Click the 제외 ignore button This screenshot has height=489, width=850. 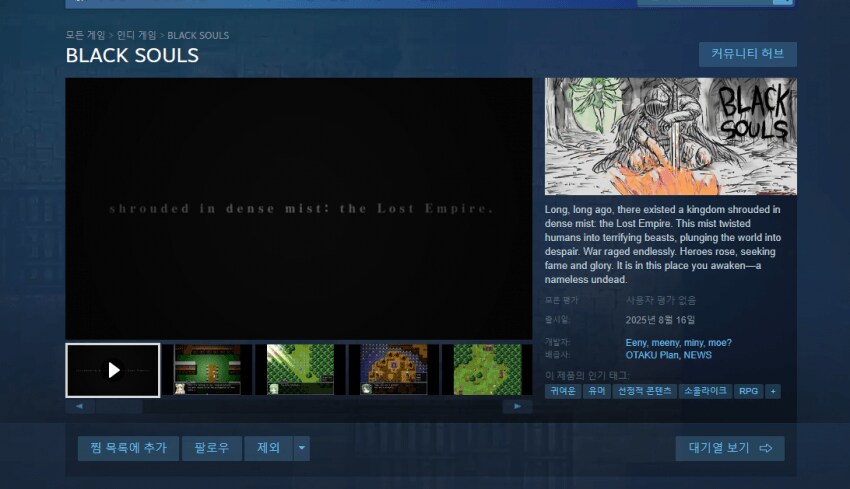click(x=268, y=448)
